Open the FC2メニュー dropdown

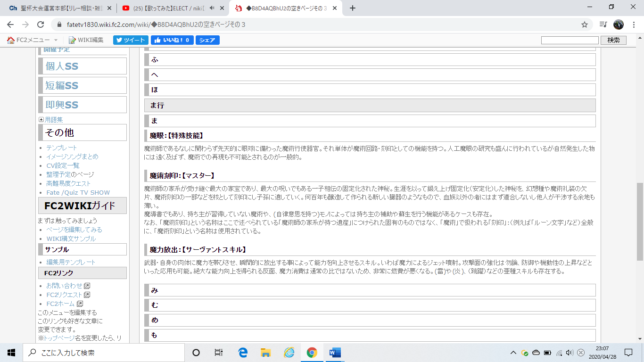(33, 40)
